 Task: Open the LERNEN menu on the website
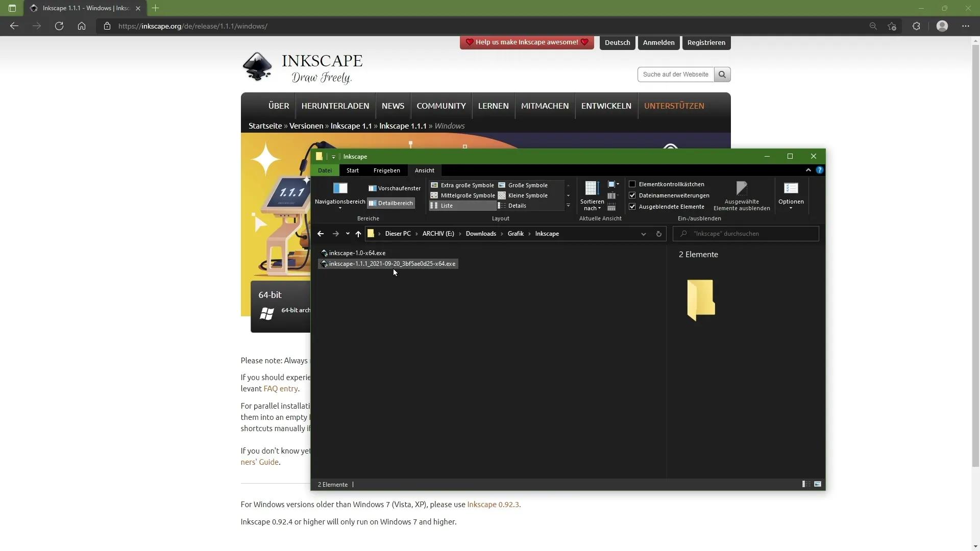493,106
